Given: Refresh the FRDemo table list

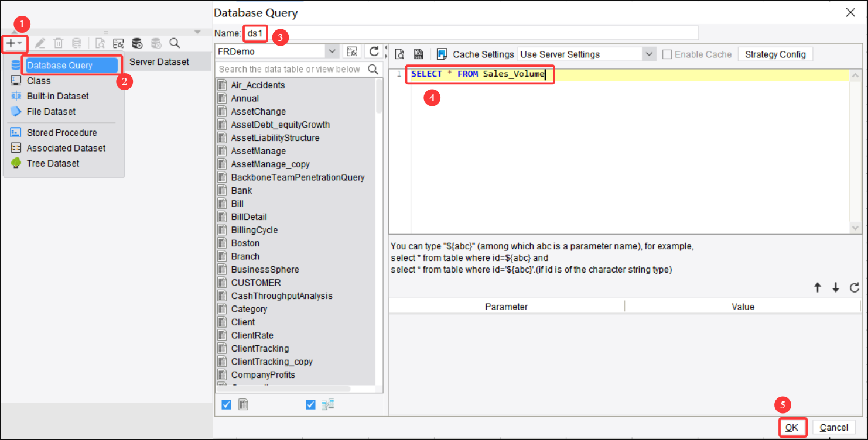Looking at the screenshot, I should pos(375,51).
